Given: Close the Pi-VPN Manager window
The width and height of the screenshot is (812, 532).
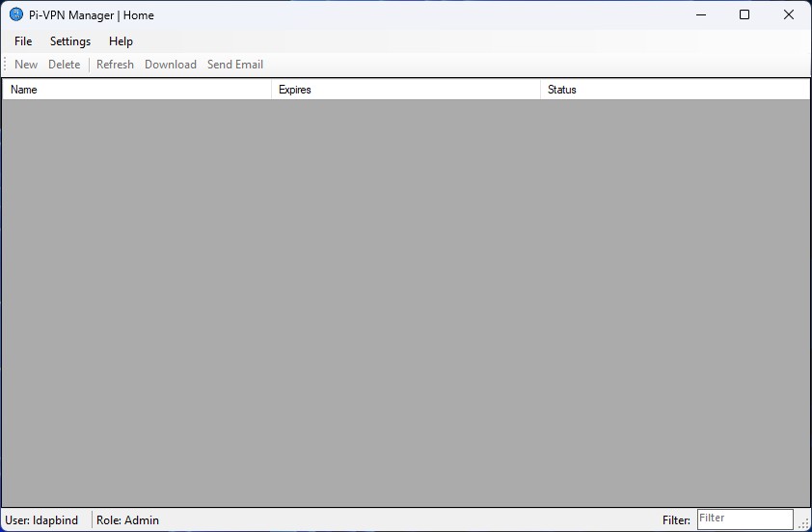Looking at the screenshot, I should (788, 15).
